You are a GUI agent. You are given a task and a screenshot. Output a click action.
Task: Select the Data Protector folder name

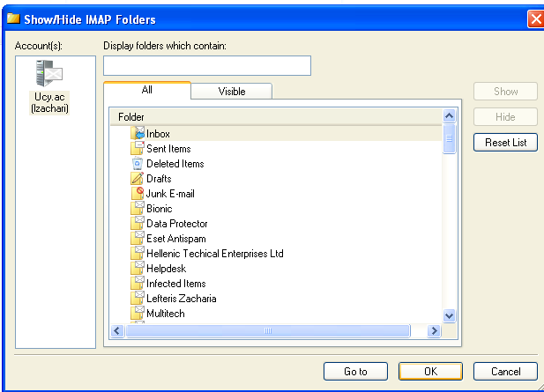pos(177,224)
